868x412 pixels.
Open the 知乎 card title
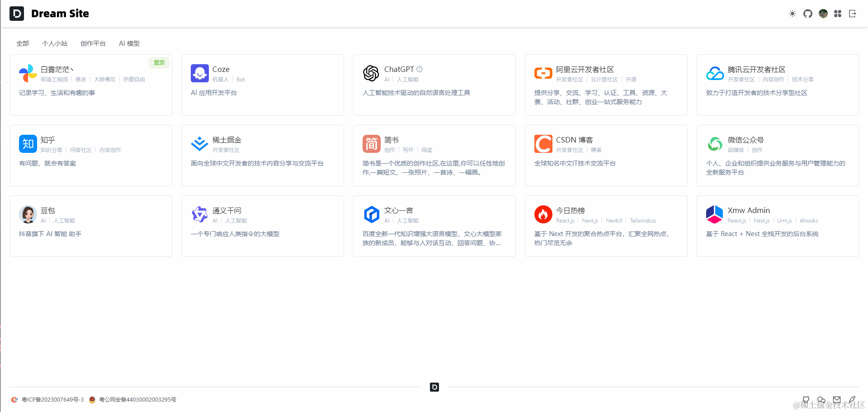(x=48, y=140)
